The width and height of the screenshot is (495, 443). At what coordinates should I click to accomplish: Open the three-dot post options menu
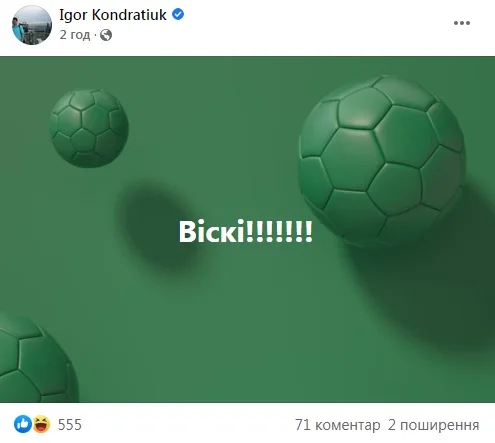coord(462,23)
